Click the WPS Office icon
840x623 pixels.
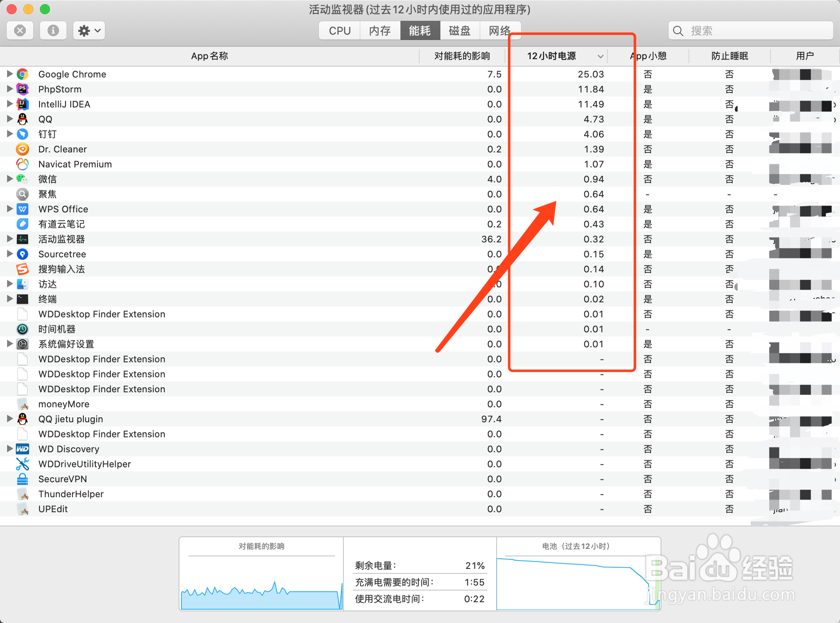tap(22, 209)
